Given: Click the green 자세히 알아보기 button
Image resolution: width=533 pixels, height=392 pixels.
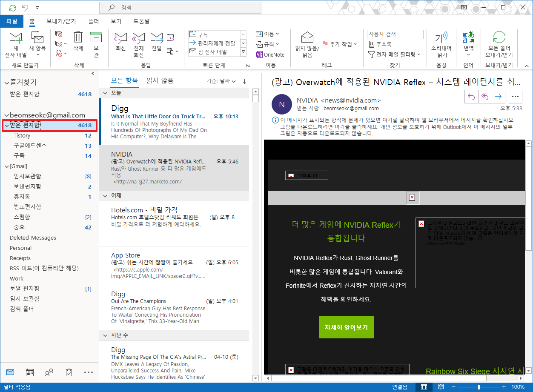Looking at the screenshot, I should pos(346,327).
